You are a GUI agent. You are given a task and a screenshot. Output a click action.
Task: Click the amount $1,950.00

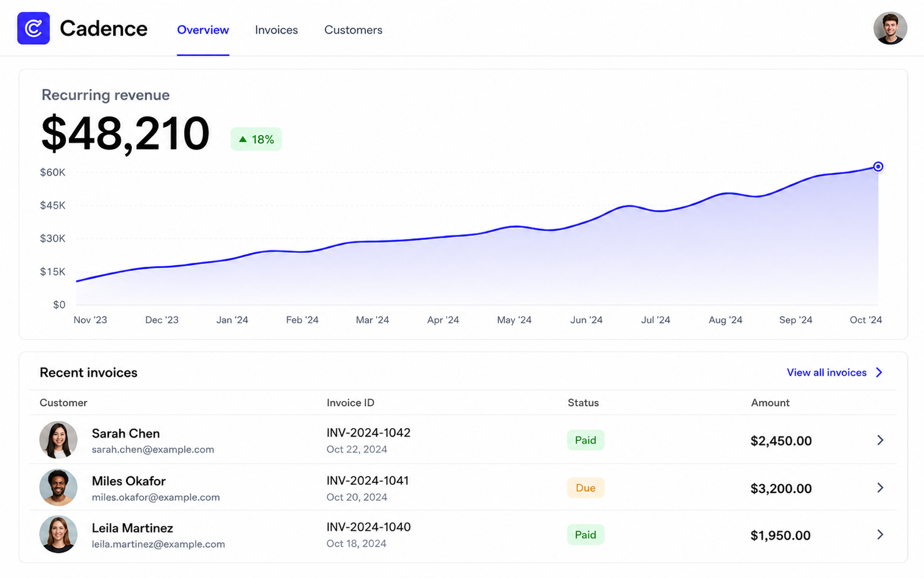(x=780, y=535)
